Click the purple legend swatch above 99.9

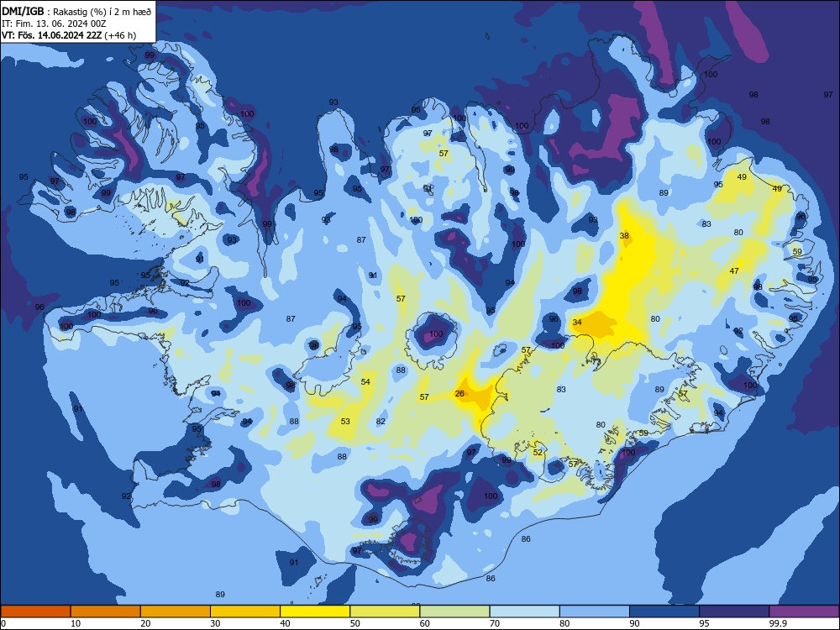(804, 612)
